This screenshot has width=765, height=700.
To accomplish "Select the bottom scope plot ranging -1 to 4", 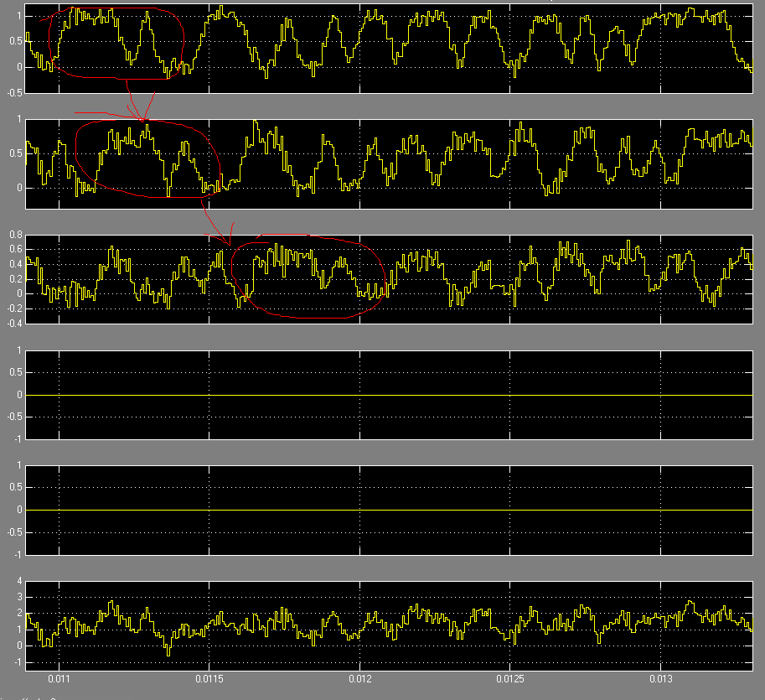I will click(x=389, y=625).
